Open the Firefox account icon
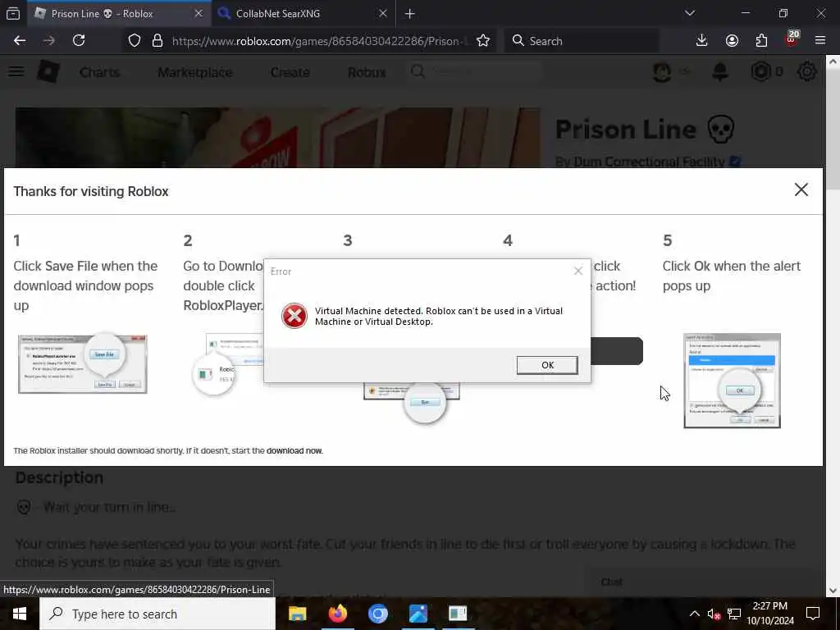Viewport: 840px width, 630px height. coord(732,41)
